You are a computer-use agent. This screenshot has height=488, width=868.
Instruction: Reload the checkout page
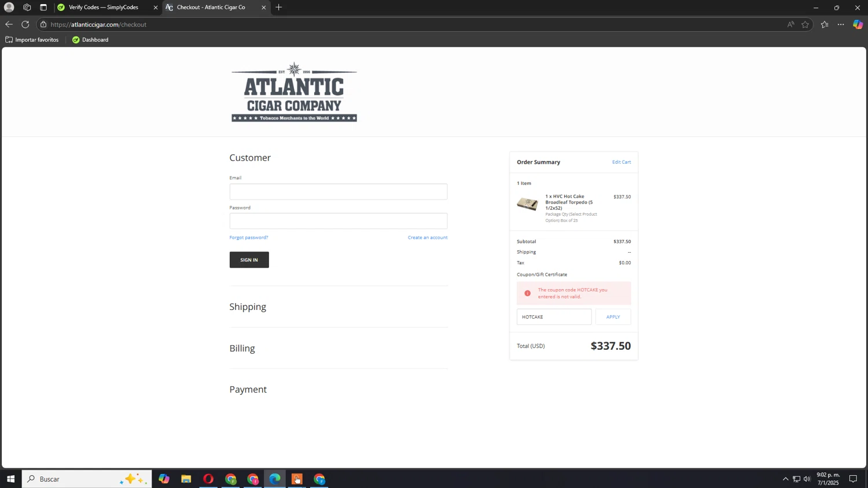click(25, 24)
